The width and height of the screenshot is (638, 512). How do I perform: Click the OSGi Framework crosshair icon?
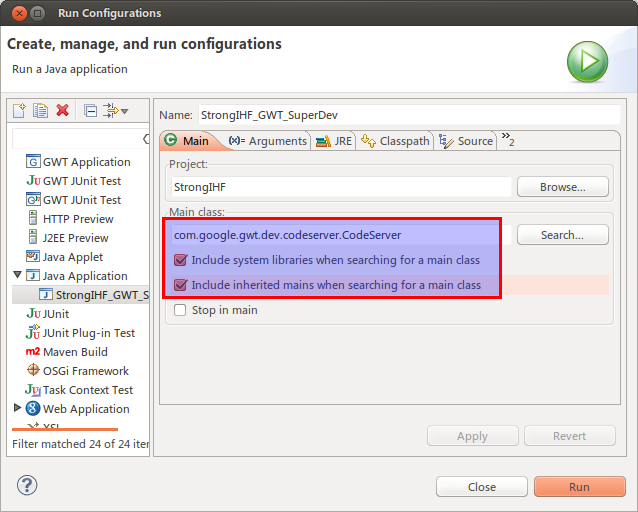[x=33, y=370]
